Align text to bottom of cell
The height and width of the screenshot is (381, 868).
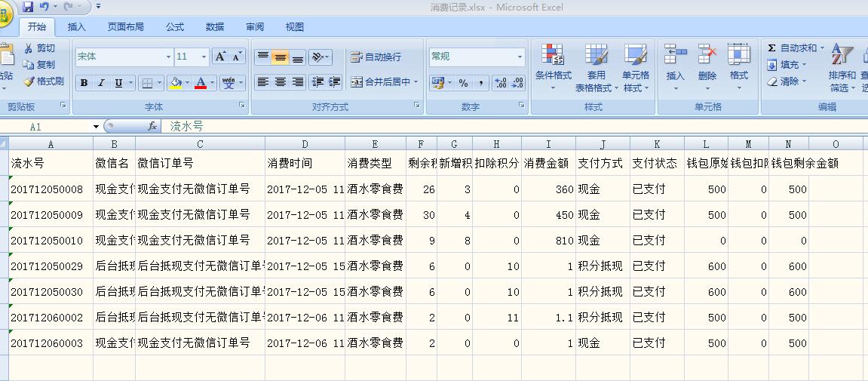point(298,57)
